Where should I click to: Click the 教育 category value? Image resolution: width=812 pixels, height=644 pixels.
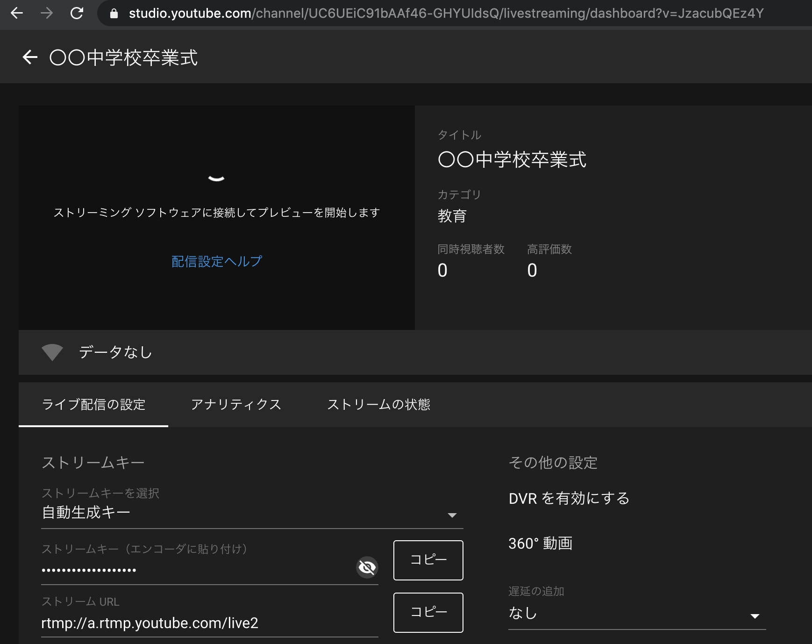(x=452, y=216)
